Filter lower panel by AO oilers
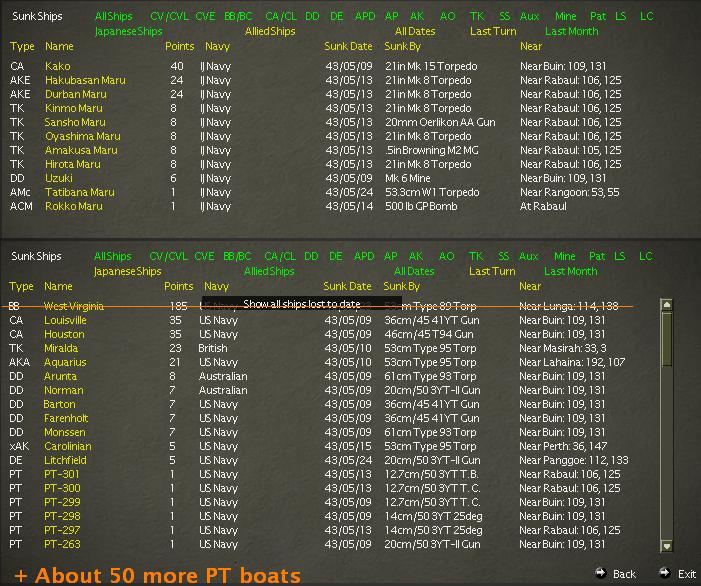 click(446, 256)
